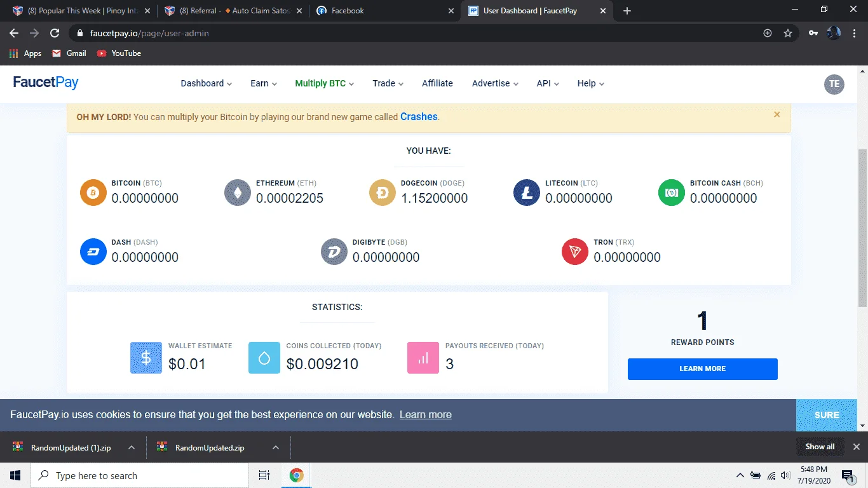Expand the API dropdown menu
The width and height of the screenshot is (868, 488).
pyautogui.click(x=548, y=84)
